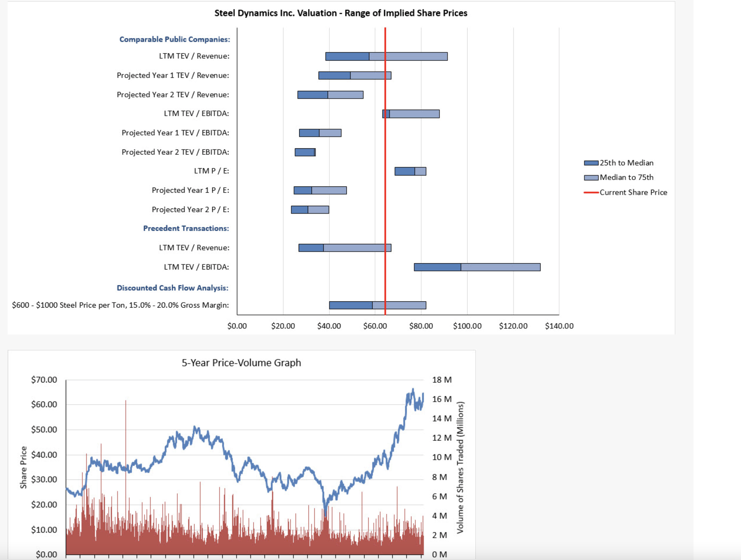
Task: Click the '5-Year Price-Volume Graph' title
Action: (x=241, y=363)
